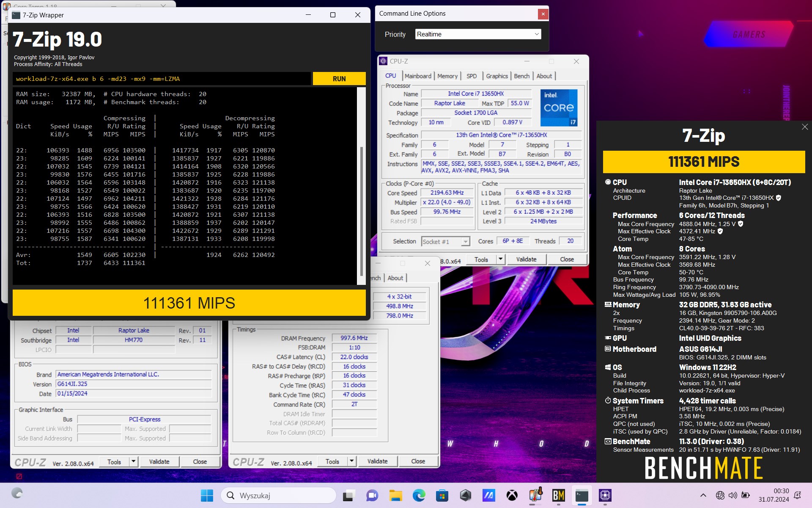The height and width of the screenshot is (508, 812).
Task: Click the Intel Core i7 logo in CPU-Z
Action: pos(559,108)
